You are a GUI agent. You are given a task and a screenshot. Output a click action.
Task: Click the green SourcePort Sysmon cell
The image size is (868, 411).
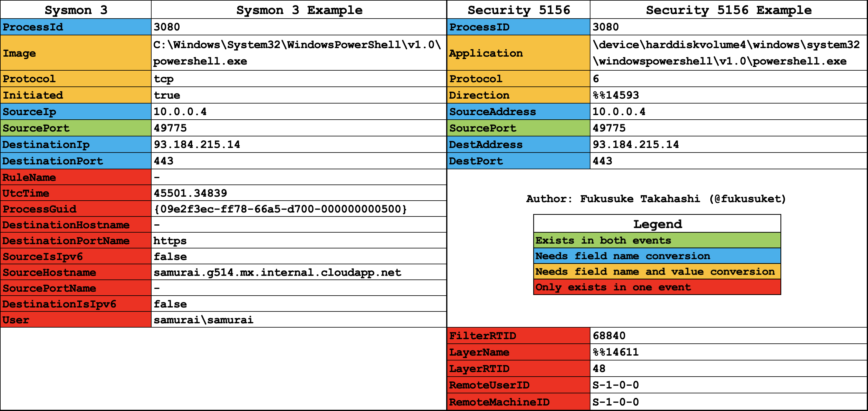pos(76,128)
